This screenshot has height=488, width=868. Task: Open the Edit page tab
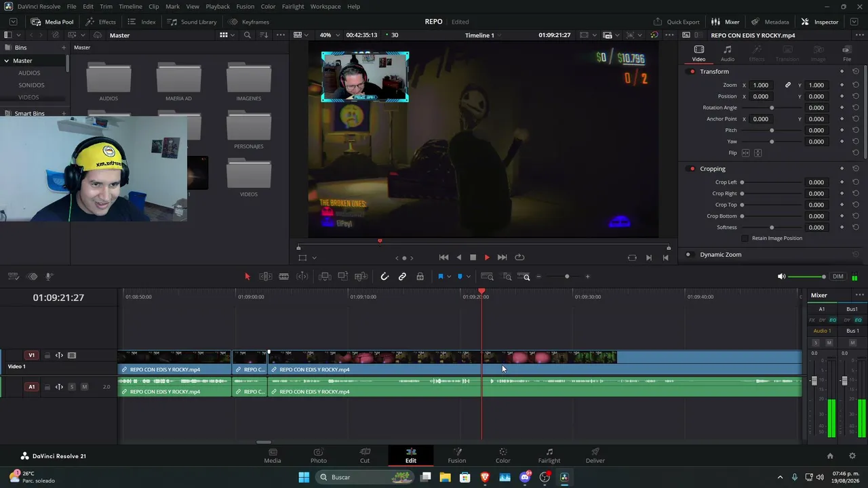pyautogui.click(x=411, y=455)
